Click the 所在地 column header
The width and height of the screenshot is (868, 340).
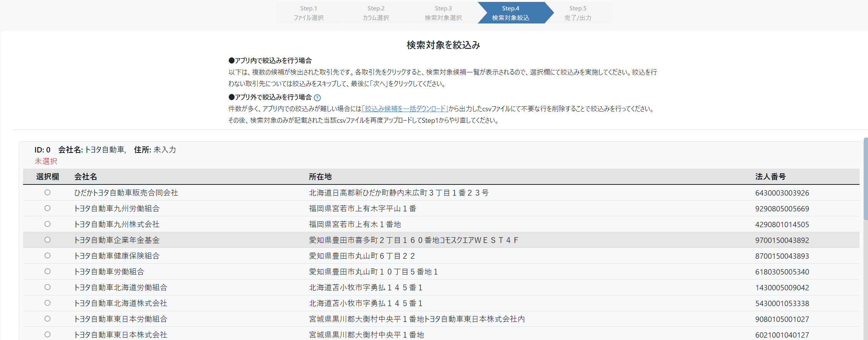320,177
